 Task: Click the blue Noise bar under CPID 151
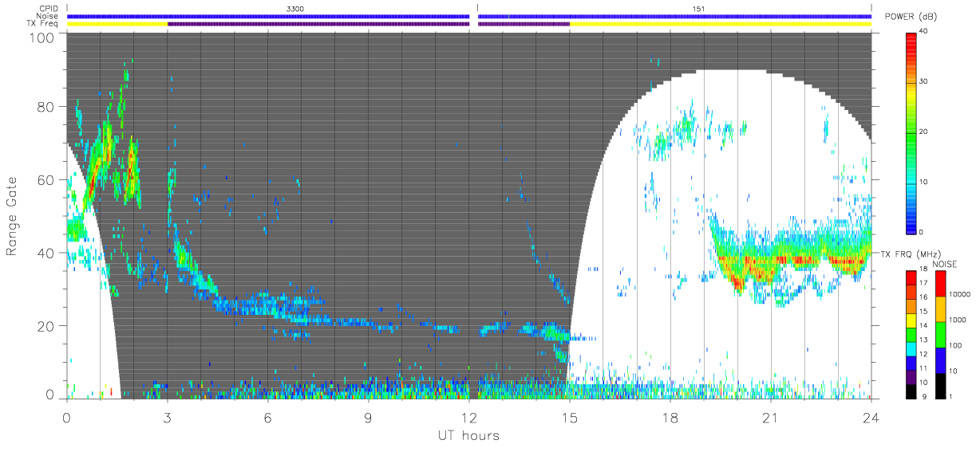point(674,16)
